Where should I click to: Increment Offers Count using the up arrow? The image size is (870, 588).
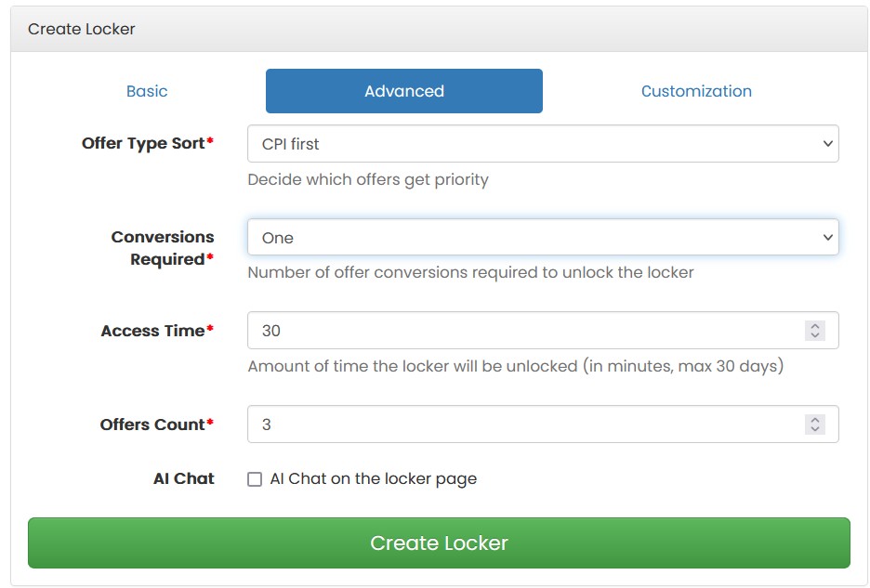pyautogui.click(x=815, y=419)
